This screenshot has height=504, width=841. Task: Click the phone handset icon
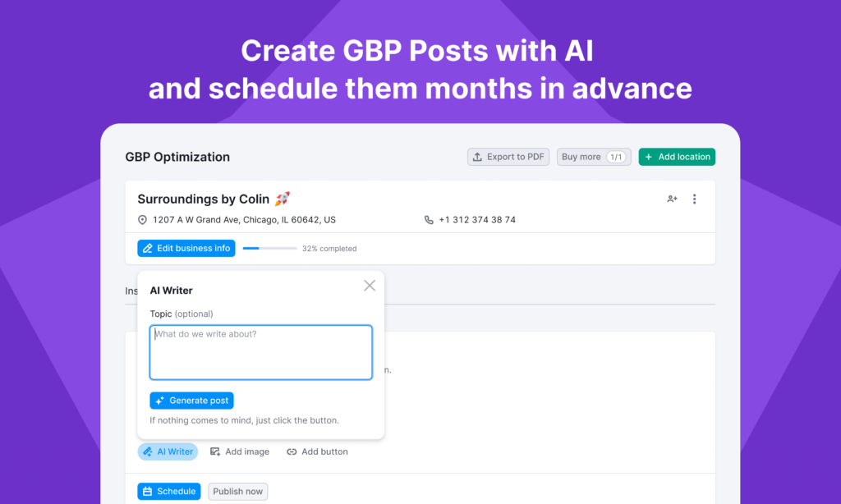429,220
